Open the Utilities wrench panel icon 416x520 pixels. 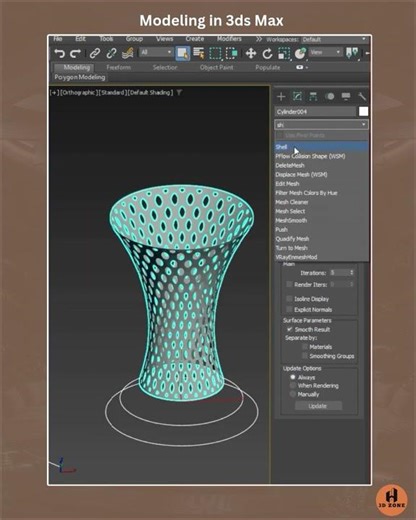(362, 96)
